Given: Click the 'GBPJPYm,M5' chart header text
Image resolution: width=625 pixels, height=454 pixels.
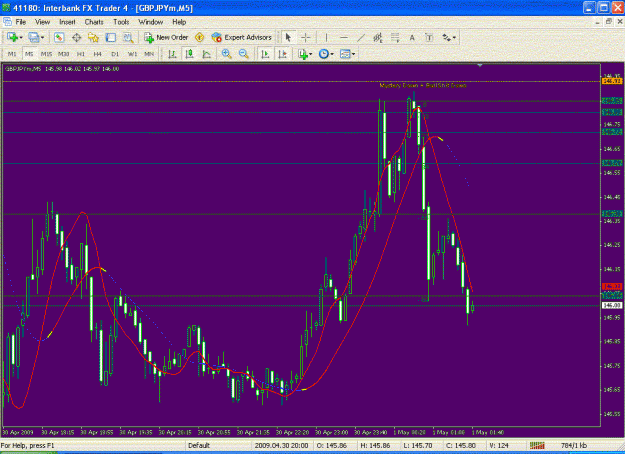Looking at the screenshot, I should pyautogui.click(x=23, y=69).
